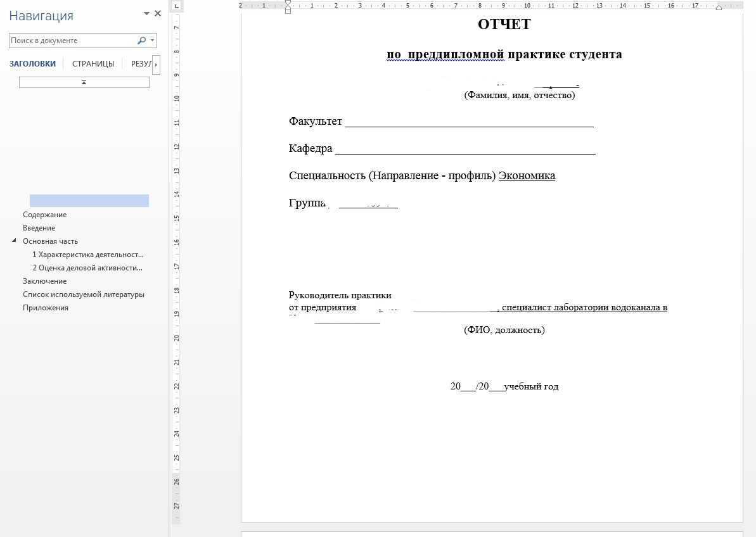This screenshot has height=537, width=756.
Task: Click the 'Руководитель практики' text
Action: click(340, 295)
